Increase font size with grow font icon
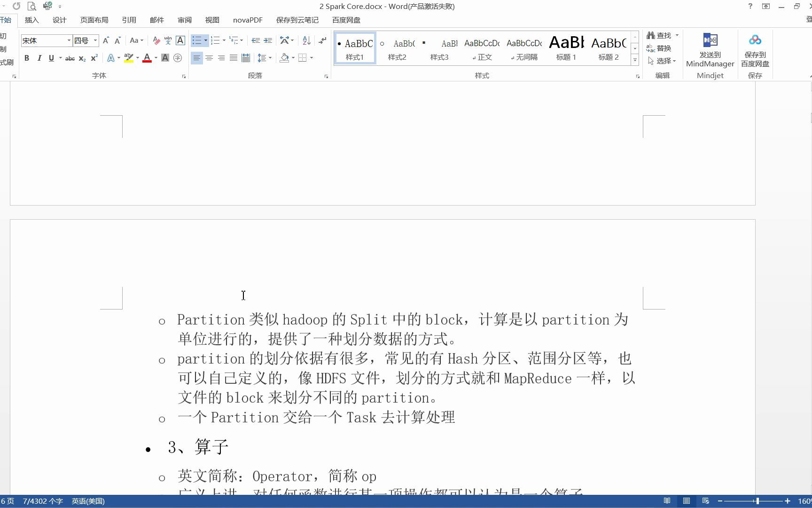This screenshot has height=508, width=812. [106, 40]
